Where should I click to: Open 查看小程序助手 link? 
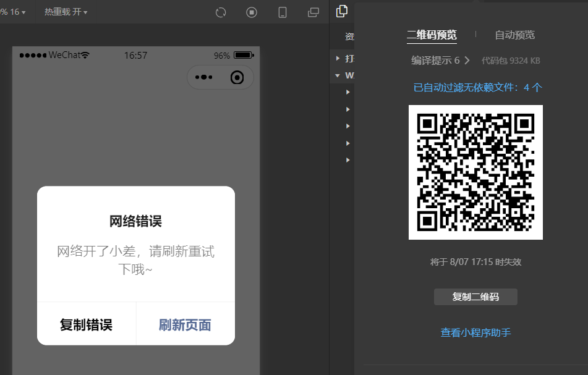pos(475,332)
